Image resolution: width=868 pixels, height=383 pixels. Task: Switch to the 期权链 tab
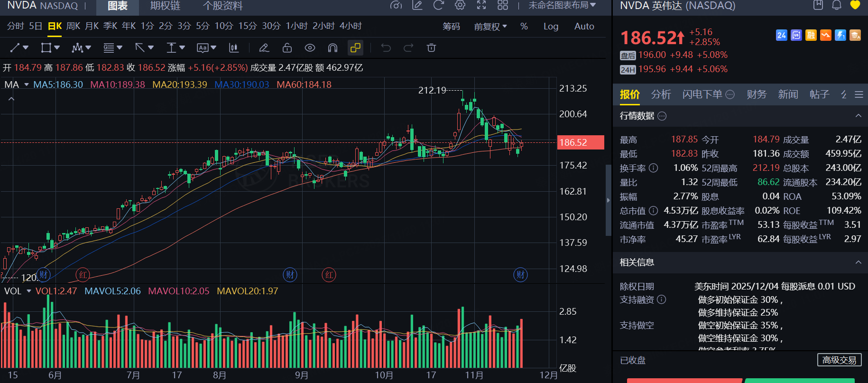point(165,6)
